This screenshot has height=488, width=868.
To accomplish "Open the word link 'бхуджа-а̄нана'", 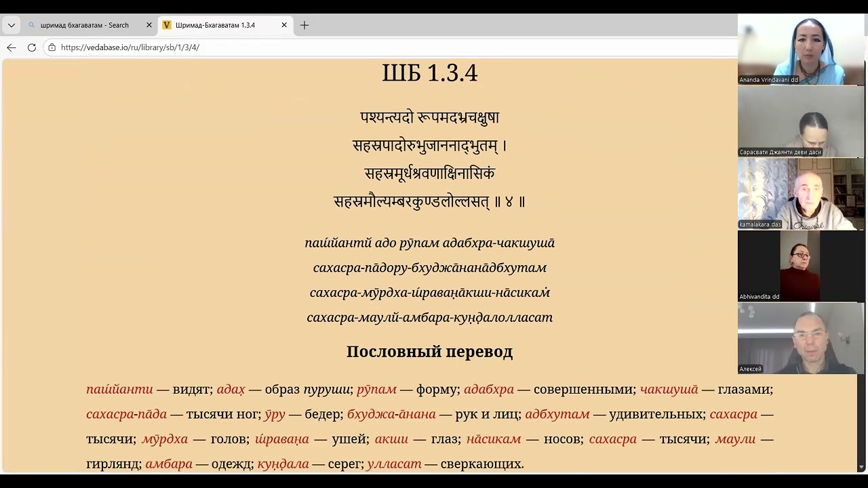I will [390, 414].
